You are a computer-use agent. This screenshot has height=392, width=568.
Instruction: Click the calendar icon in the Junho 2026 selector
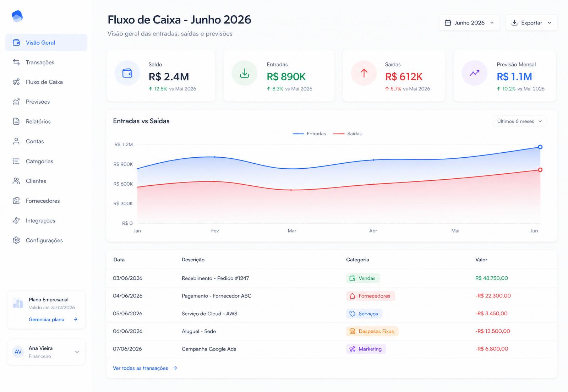(448, 23)
